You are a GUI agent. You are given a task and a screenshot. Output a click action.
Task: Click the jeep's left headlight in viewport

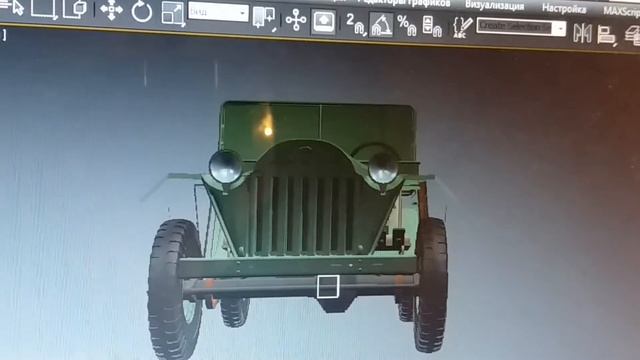(x=225, y=167)
